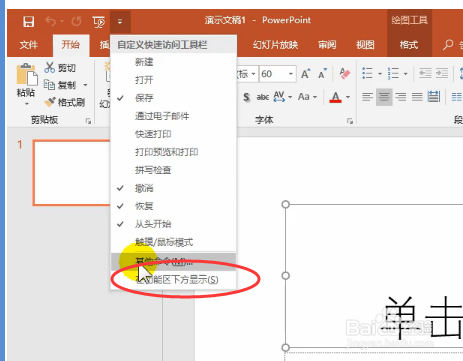Increase font size with larger A
Image resolution: width=463 pixels, height=361 pixels.
305,74
